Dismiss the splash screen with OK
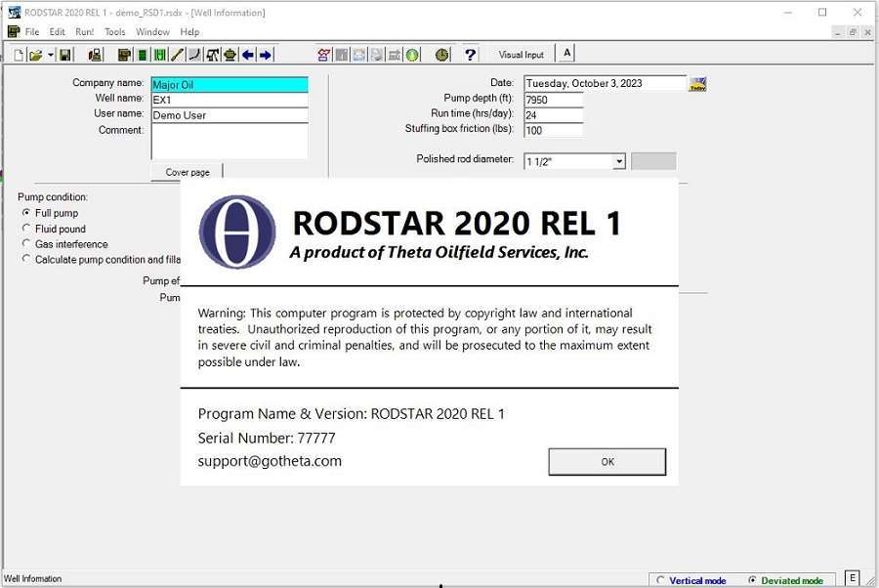This screenshot has height=588, width=879. (607, 461)
